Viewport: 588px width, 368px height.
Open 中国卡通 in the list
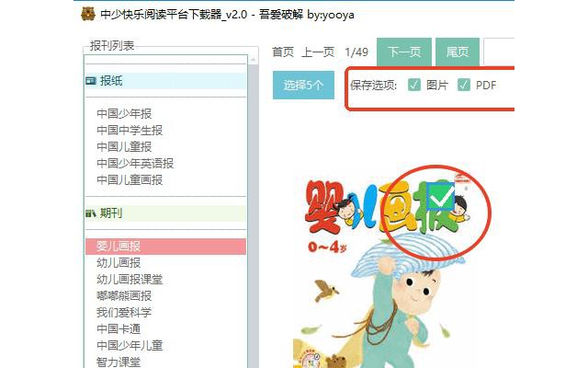119,329
